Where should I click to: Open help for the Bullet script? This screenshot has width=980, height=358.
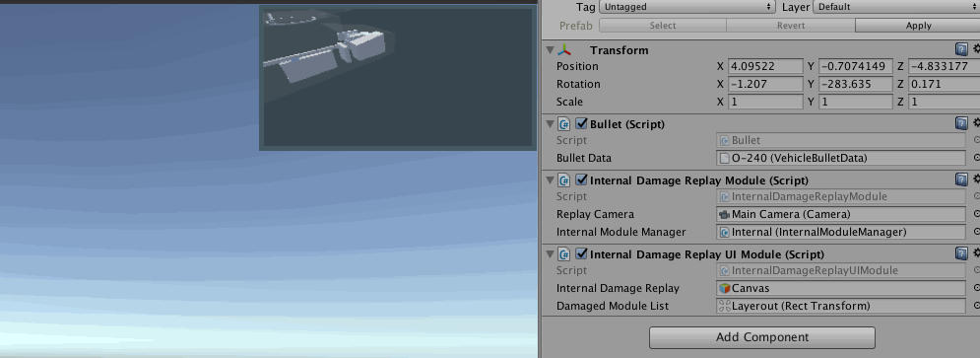pyautogui.click(x=962, y=123)
